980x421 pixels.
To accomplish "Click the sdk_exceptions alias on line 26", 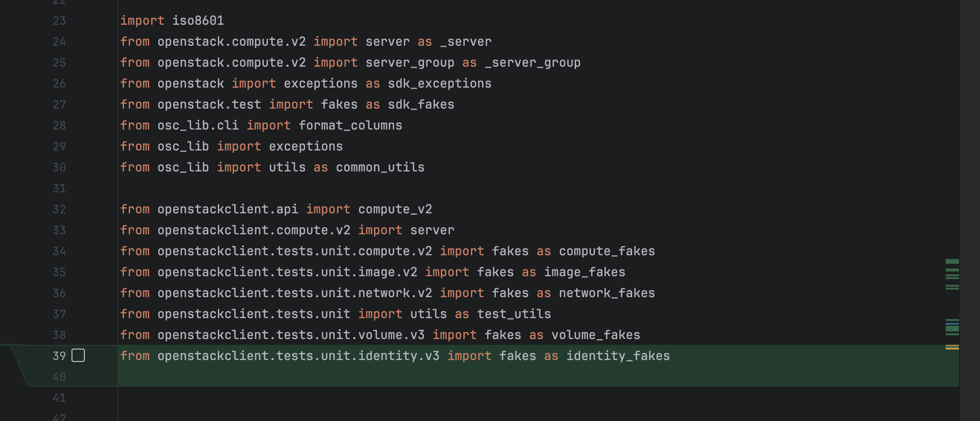I will pyautogui.click(x=439, y=83).
